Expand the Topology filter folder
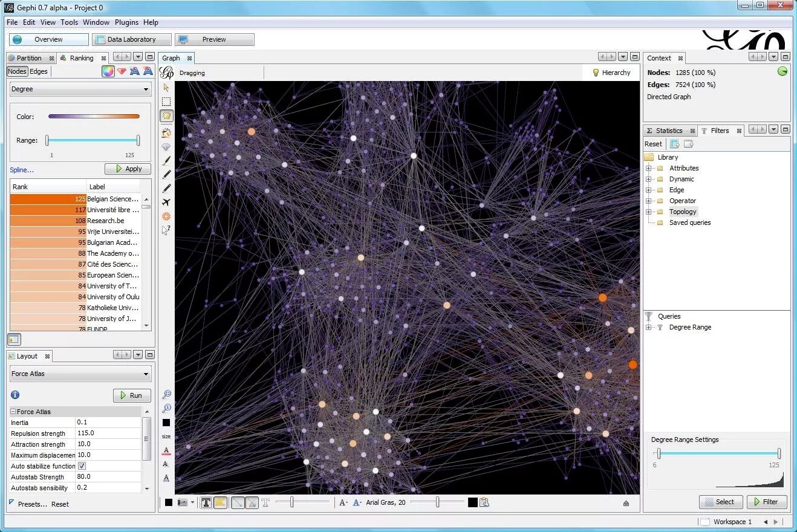 coord(649,212)
